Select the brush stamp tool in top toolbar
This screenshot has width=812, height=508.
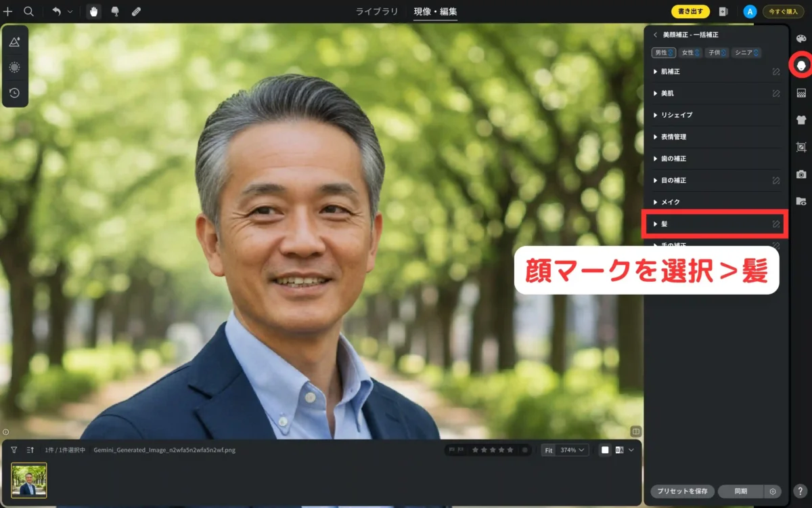point(115,12)
